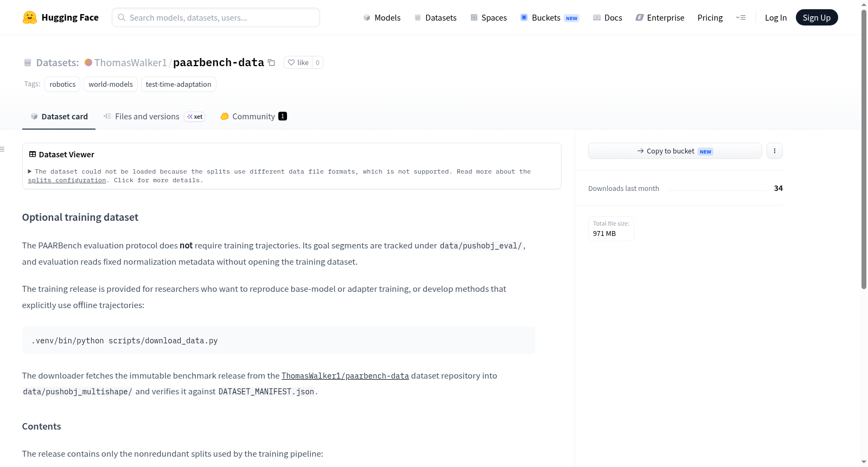
Task: Follow the ThomasWalker1/paarbench-data link in text
Action: click(345, 376)
